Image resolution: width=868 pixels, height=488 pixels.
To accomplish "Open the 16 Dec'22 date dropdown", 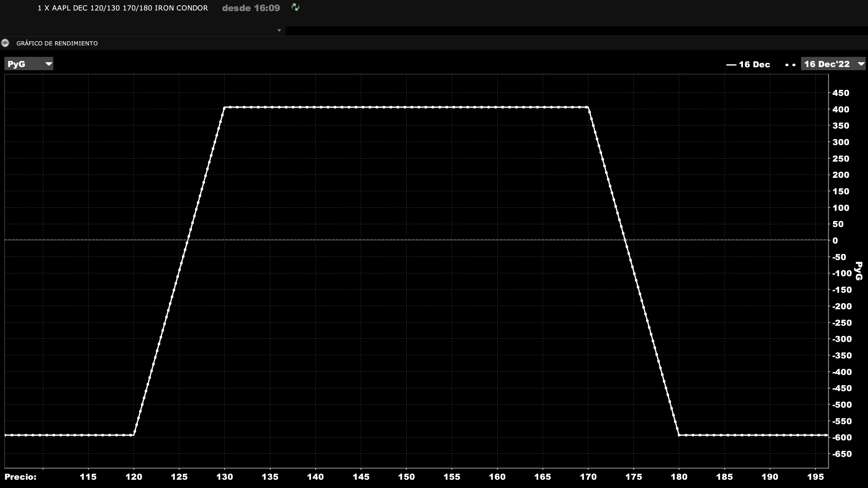I will click(833, 64).
